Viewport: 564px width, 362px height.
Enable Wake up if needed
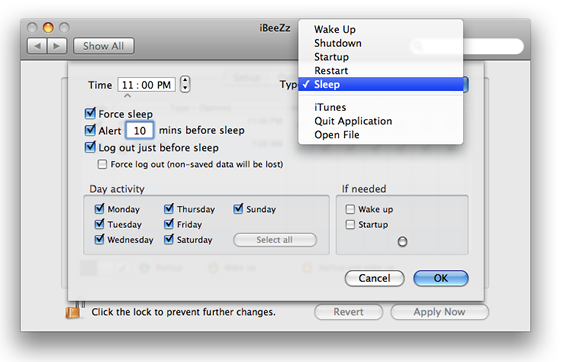[350, 209]
